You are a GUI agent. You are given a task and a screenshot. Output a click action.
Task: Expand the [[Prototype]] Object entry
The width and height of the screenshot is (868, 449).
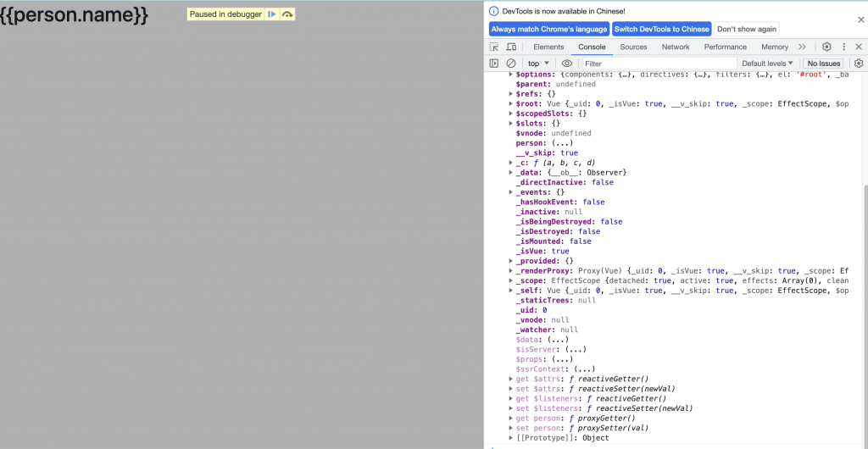pos(511,438)
